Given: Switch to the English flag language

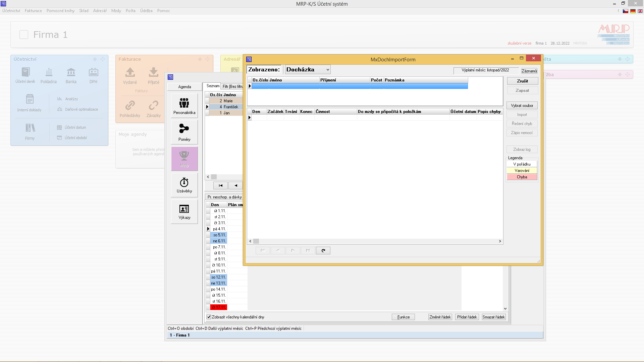Looking at the screenshot, I should [x=640, y=11].
